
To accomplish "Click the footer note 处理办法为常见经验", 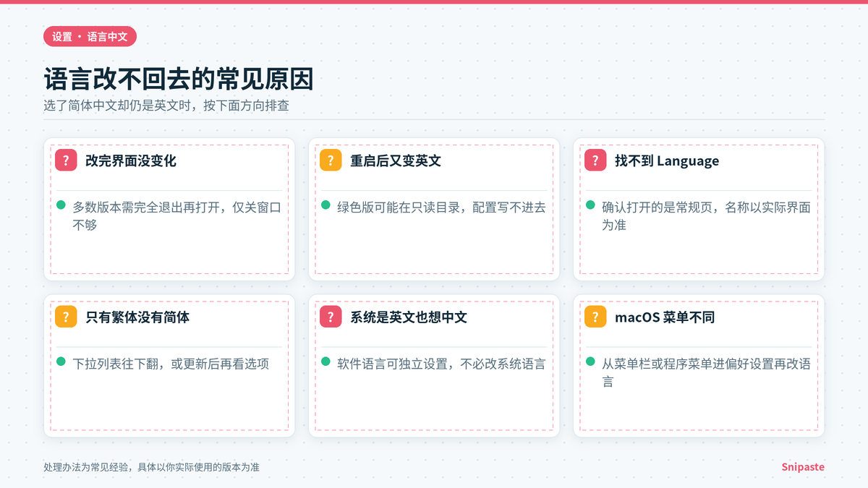I will click(x=151, y=467).
